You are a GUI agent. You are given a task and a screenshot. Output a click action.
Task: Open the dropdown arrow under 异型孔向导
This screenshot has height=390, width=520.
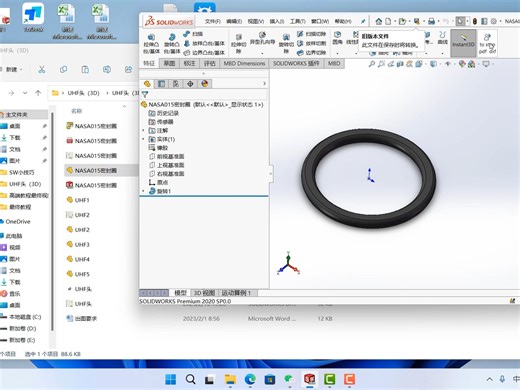pos(262,53)
